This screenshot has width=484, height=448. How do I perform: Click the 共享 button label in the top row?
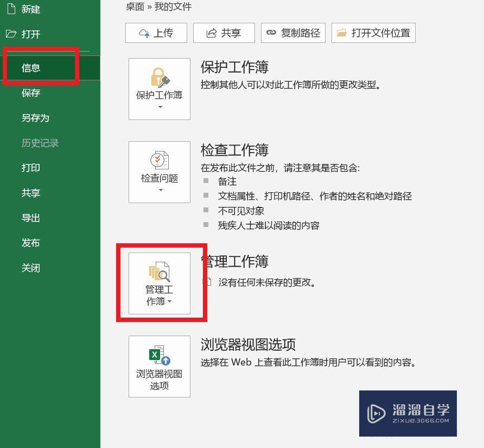(x=231, y=33)
